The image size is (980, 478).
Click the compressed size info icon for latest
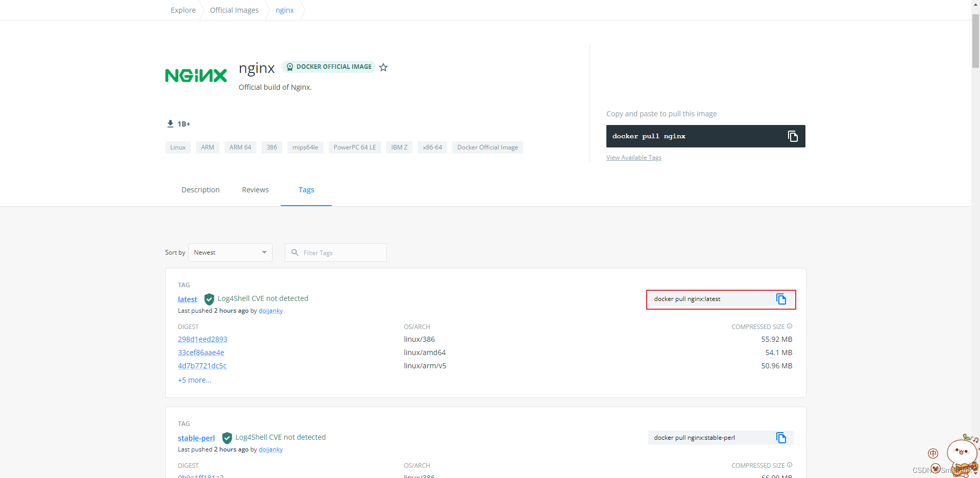point(790,326)
